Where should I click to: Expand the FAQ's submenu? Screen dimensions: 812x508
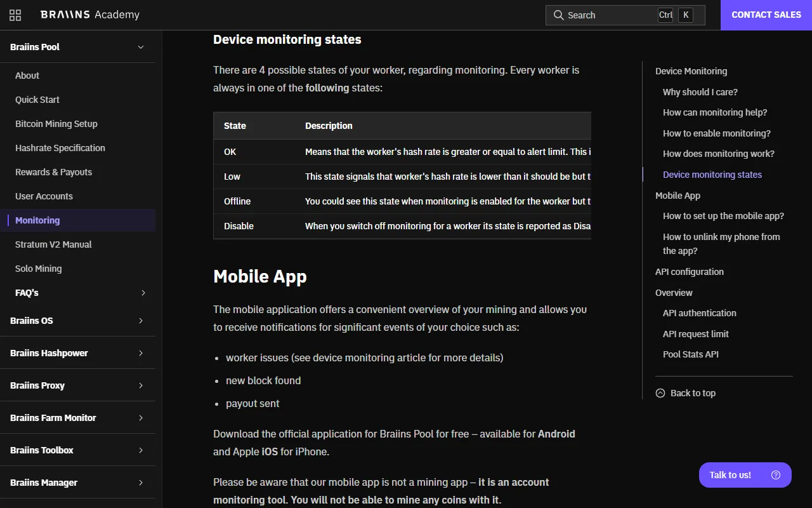143,293
